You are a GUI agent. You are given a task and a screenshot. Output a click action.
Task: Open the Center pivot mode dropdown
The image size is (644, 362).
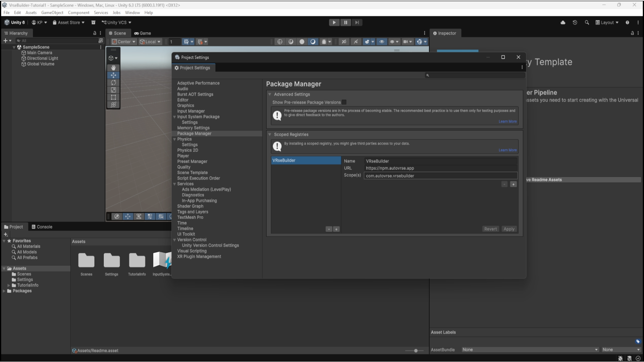click(123, 42)
